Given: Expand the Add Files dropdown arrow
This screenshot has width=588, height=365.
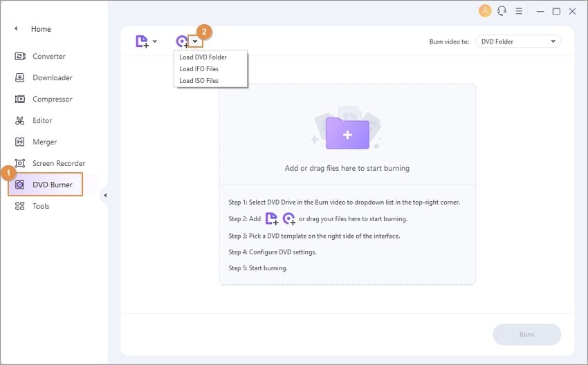Looking at the screenshot, I should [154, 41].
